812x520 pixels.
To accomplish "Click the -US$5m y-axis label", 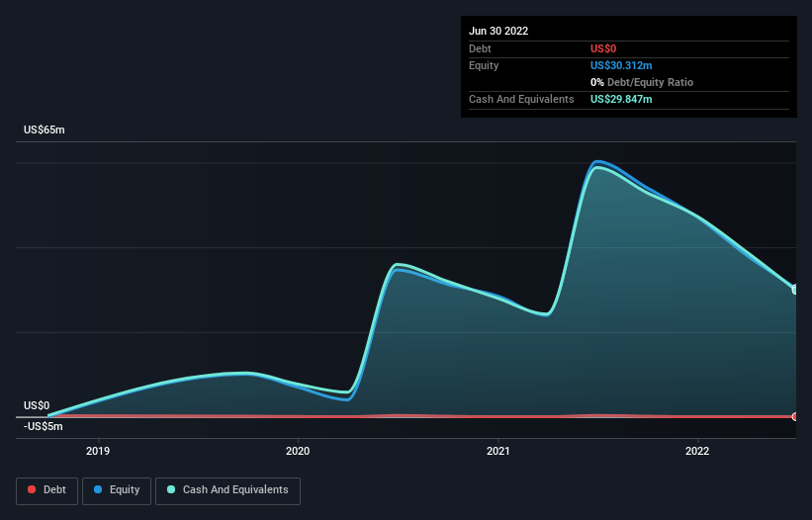I will click(x=43, y=426).
